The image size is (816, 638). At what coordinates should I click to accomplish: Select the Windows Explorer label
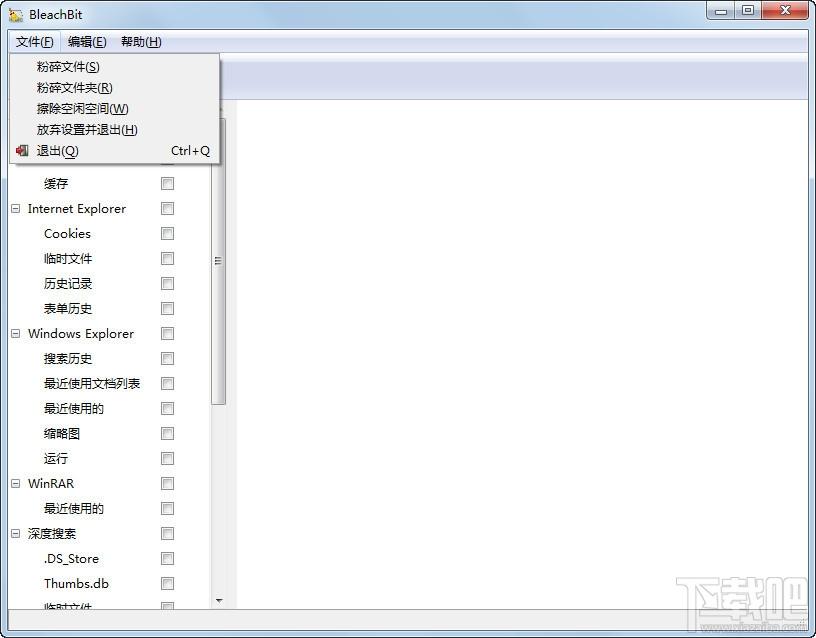click(x=81, y=334)
